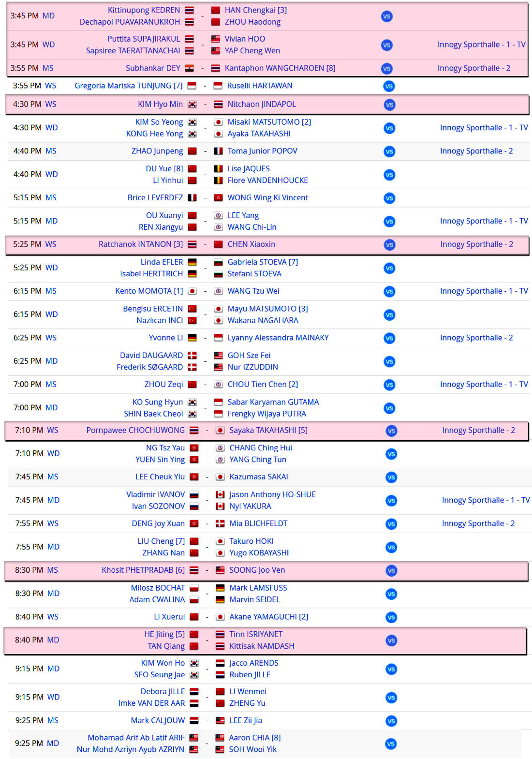Screen dimensions: 532x759
Task: Open player Sayaka TAKAHASHI [5]
Action: click(x=268, y=430)
